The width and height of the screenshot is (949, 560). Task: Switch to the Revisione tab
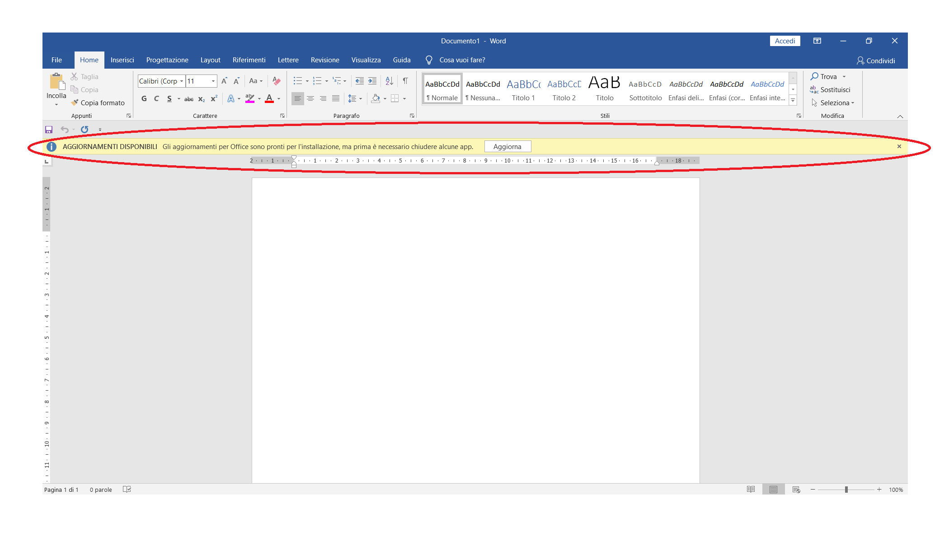324,60
